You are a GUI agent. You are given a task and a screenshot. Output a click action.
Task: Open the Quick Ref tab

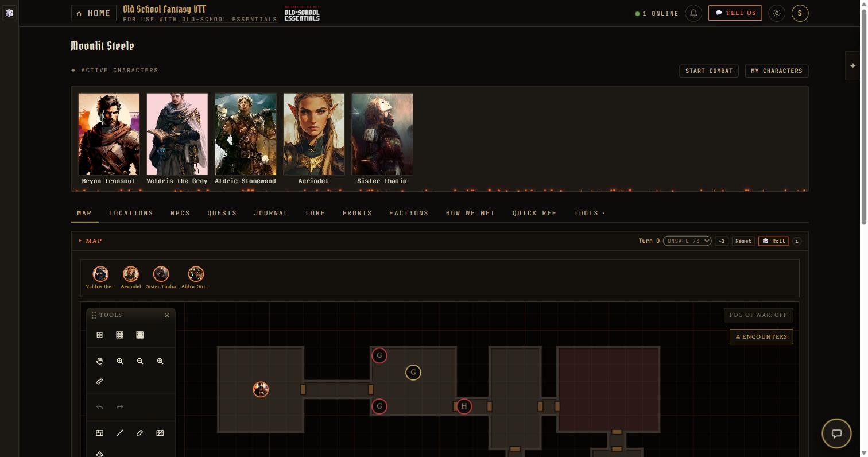click(534, 213)
